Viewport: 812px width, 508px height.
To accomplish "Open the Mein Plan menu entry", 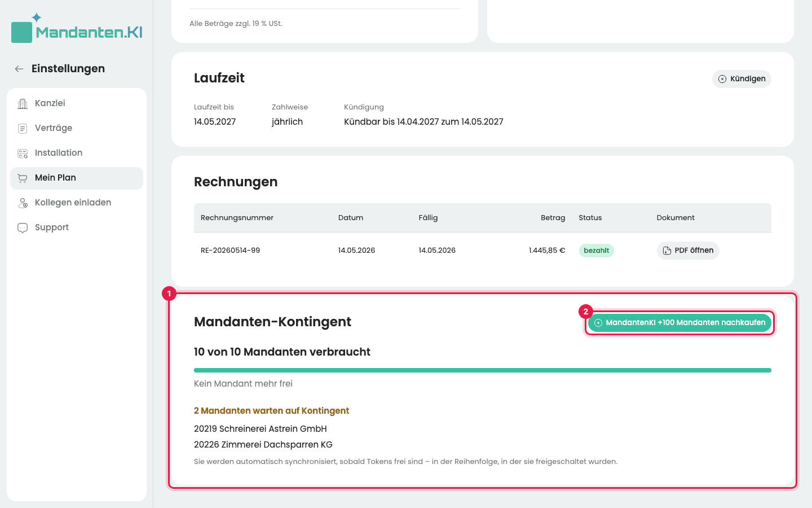I will [x=77, y=178].
